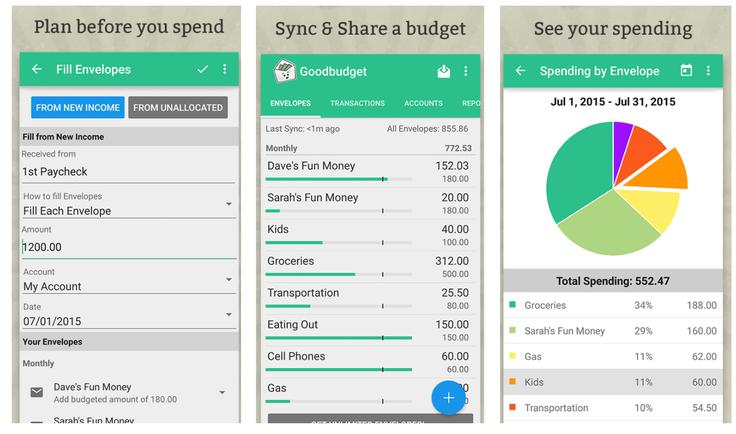Tap Sarah's Fun Money 29% legend row
736x434 pixels.
(613, 331)
